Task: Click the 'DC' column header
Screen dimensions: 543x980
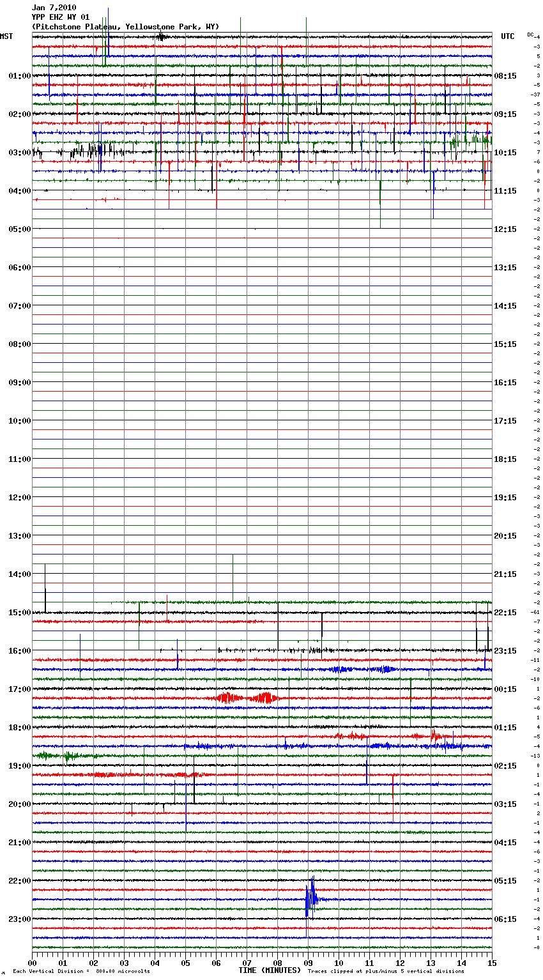Action: tap(530, 34)
